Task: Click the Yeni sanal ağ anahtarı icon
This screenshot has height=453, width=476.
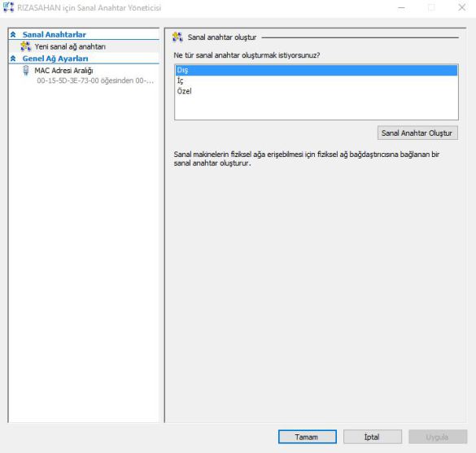Action: tap(26, 46)
